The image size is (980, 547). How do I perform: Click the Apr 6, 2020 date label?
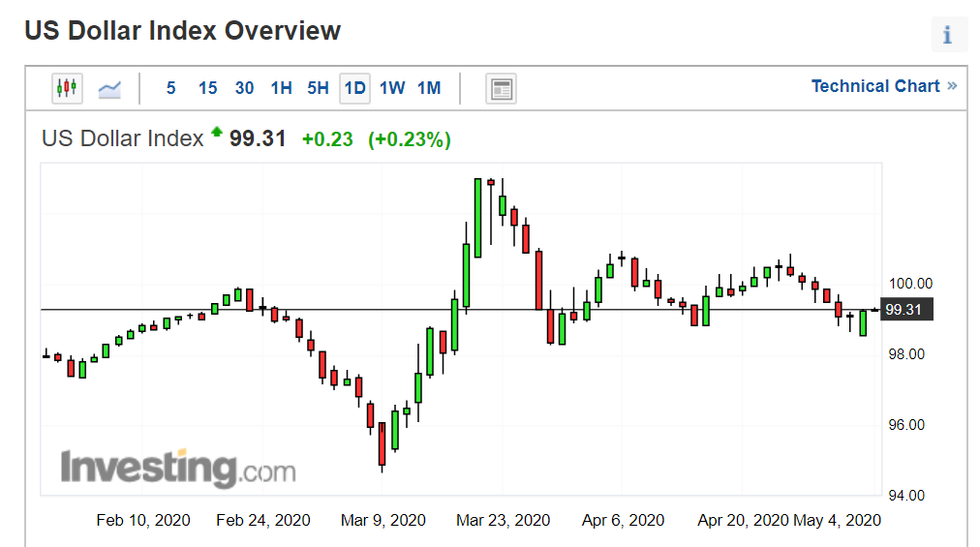[623, 520]
